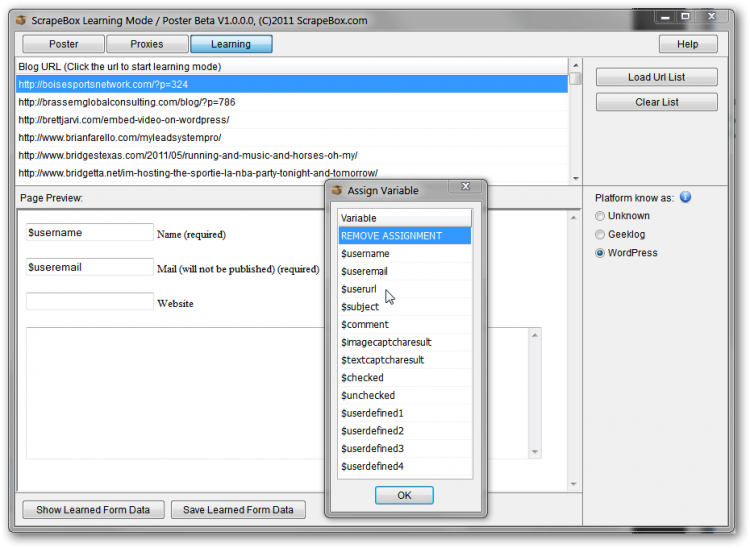Choose the $userdefined3 variable
The width and height of the screenshot is (750, 548).
405,448
